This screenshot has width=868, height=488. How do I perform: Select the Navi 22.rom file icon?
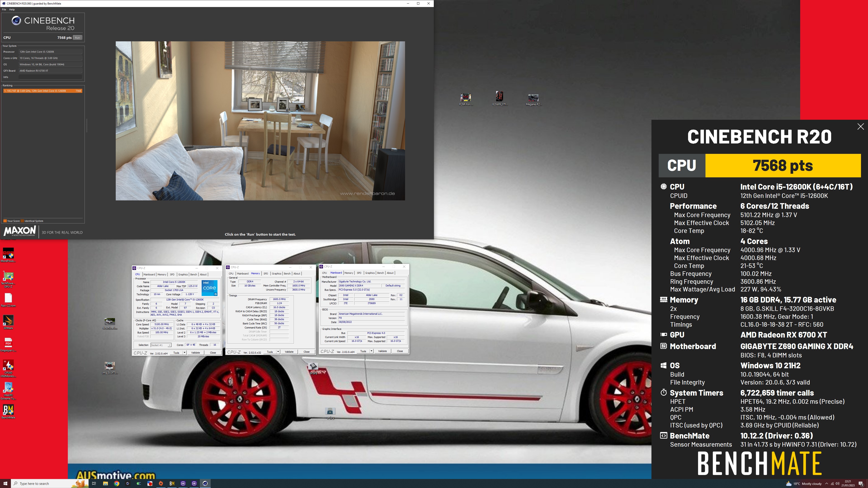coord(8,300)
